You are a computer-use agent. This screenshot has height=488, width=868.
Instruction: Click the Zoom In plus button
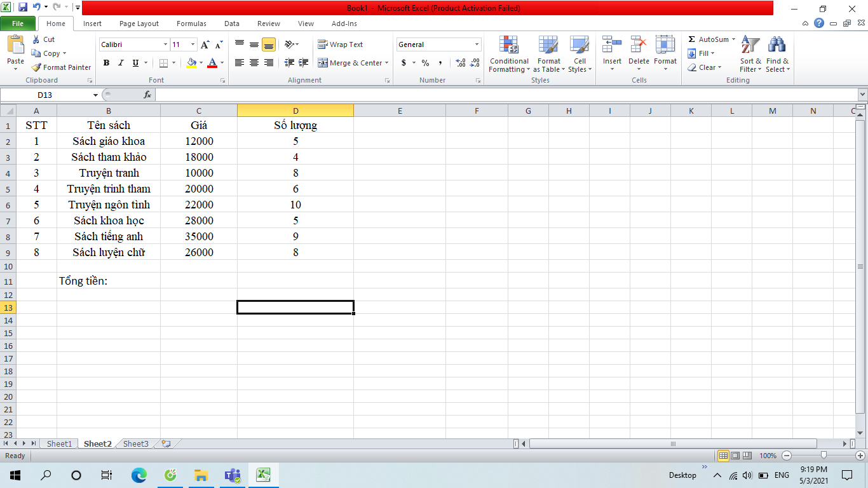tap(860, 456)
